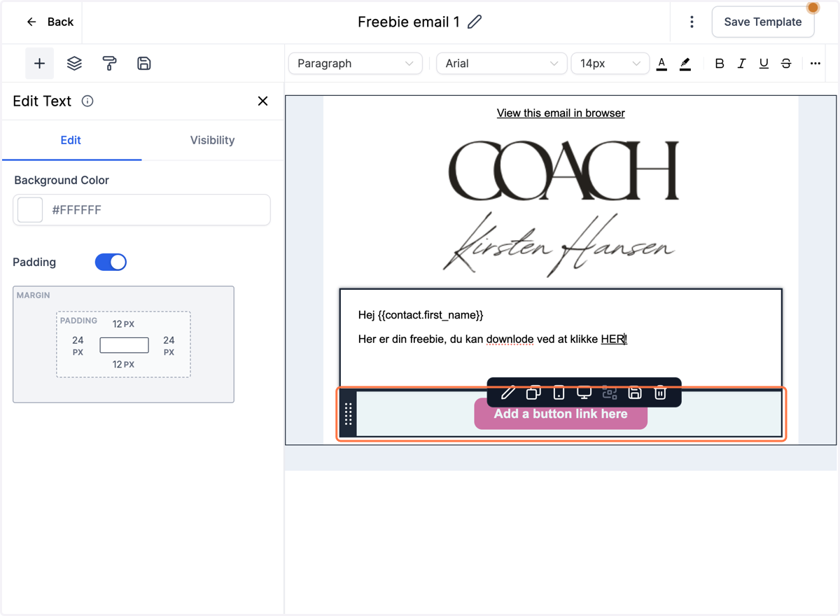Viewport: 840px width, 616px height.
Task: Click the save block disk icon in block toolbar
Action: point(635,393)
